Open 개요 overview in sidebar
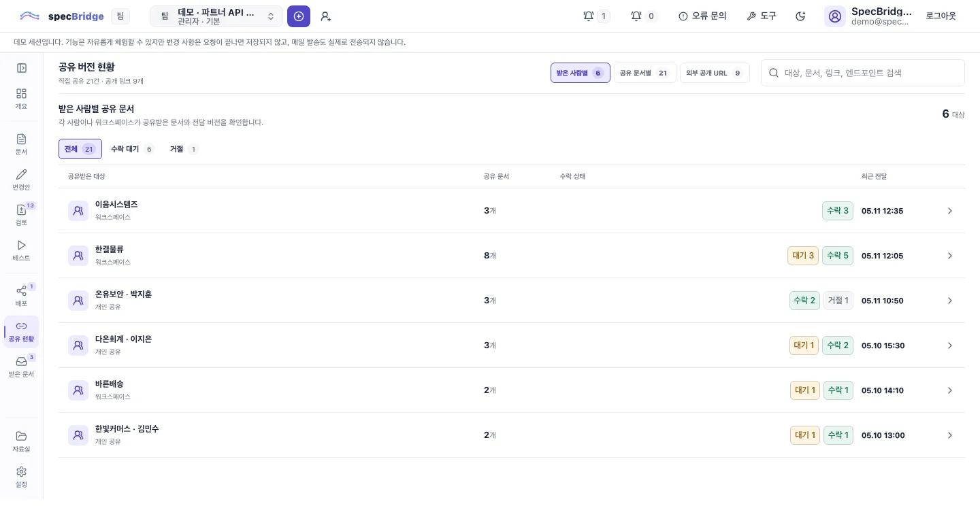The width and height of the screenshot is (980, 506). 21,99
